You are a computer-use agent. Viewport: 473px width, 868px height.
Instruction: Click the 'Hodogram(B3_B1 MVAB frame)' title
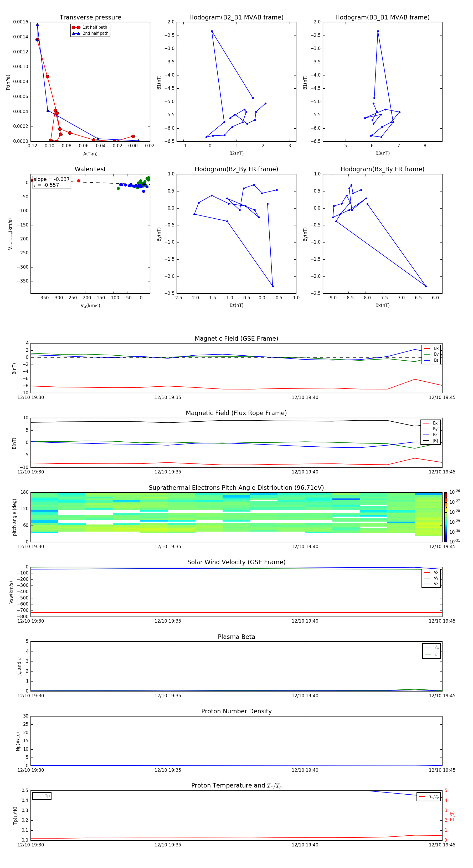[382, 18]
